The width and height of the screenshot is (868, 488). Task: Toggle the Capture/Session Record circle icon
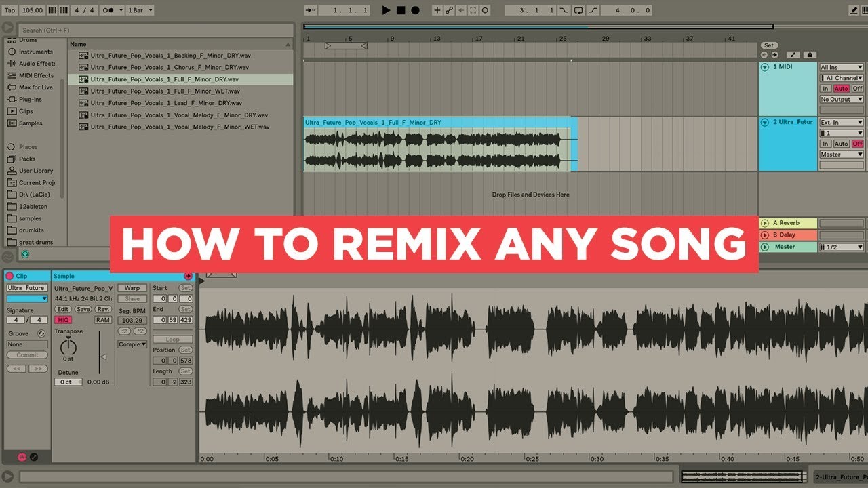[x=486, y=10]
